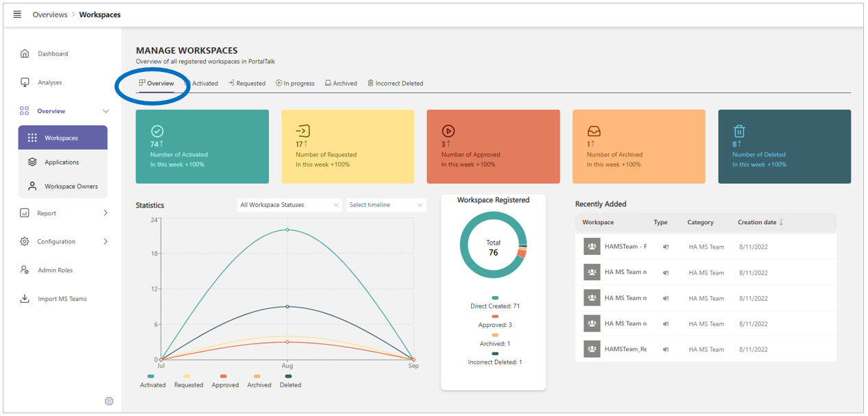Click the Dashboard home icon
This screenshot has width=868, height=416.
(x=25, y=53)
